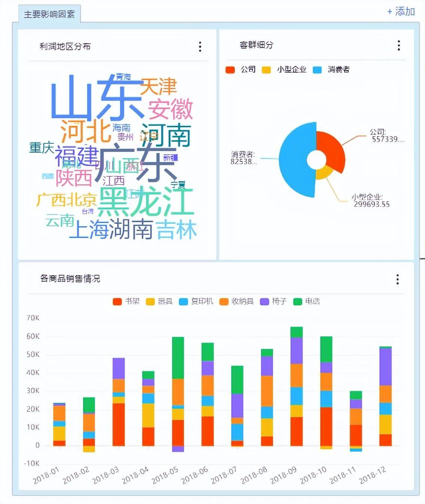Click the 2018-09 stacked bar
The image size is (425, 504).
296,386
